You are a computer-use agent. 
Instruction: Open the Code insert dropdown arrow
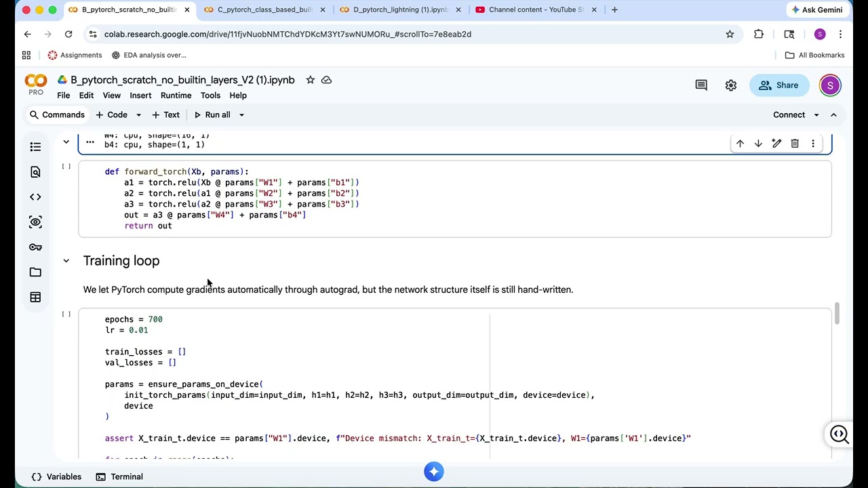[x=138, y=115]
